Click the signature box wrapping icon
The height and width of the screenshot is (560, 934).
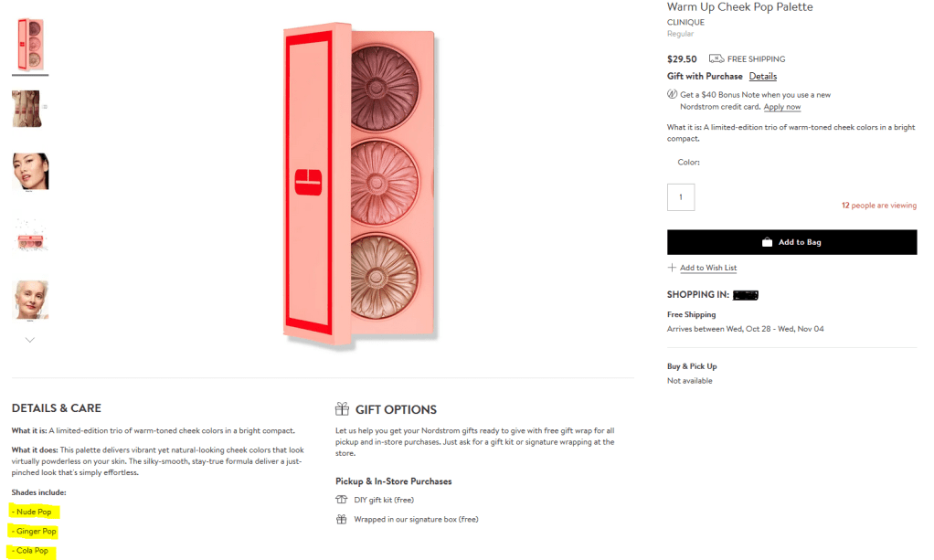(x=342, y=519)
